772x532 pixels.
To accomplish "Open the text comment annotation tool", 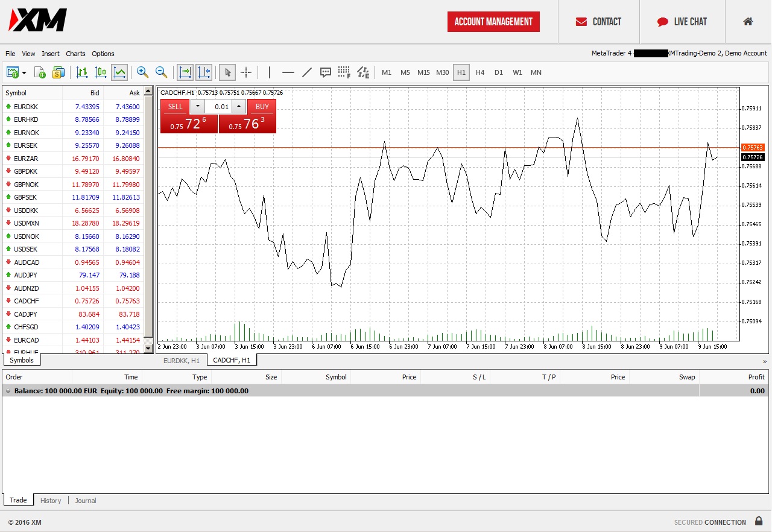I will point(326,72).
